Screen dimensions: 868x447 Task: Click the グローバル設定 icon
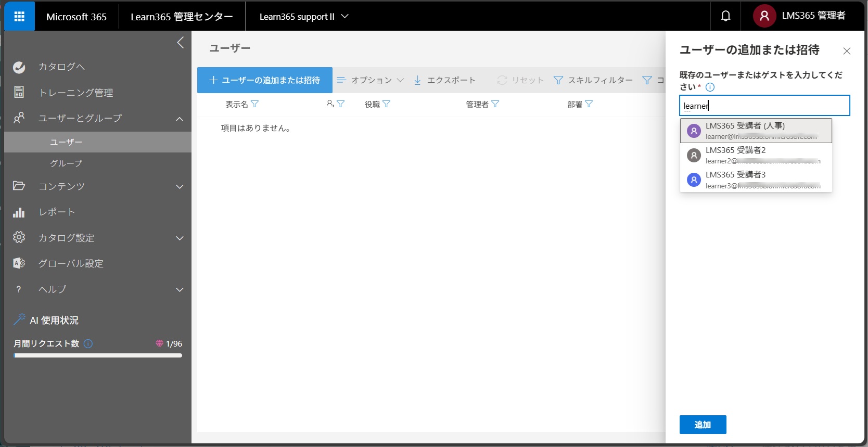[19, 263]
